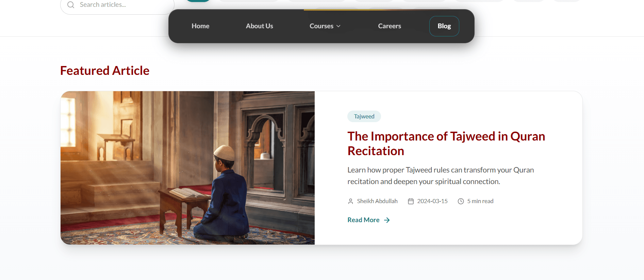Click the author name Sheikh Abdullah
Viewport: 644px width, 280px height.
[377, 201]
